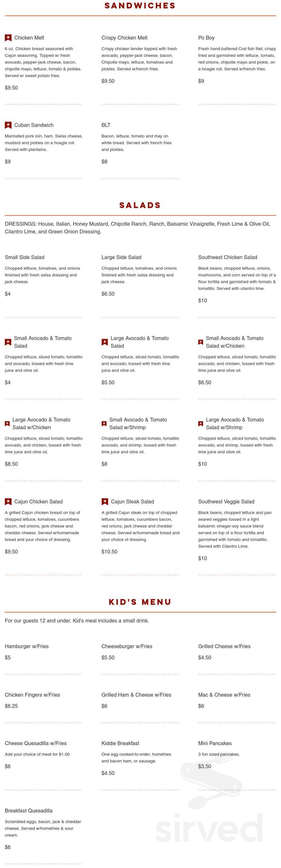Click the star icon beside Cajun Chicken Salad
Image resolution: width=281 pixels, height=868 pixels.
tap(8, 502)
